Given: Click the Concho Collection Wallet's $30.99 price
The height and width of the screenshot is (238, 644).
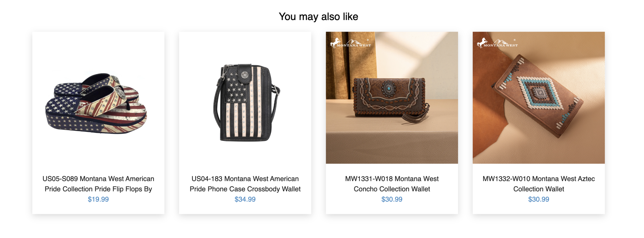Looking at the screenshot, I should pyautogui.click(x=391, y=199).
